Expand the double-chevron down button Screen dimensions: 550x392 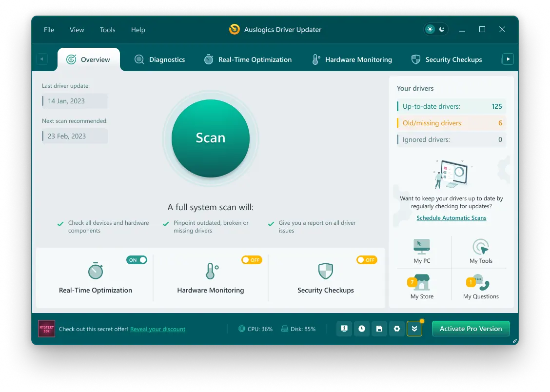coord(414,329)
